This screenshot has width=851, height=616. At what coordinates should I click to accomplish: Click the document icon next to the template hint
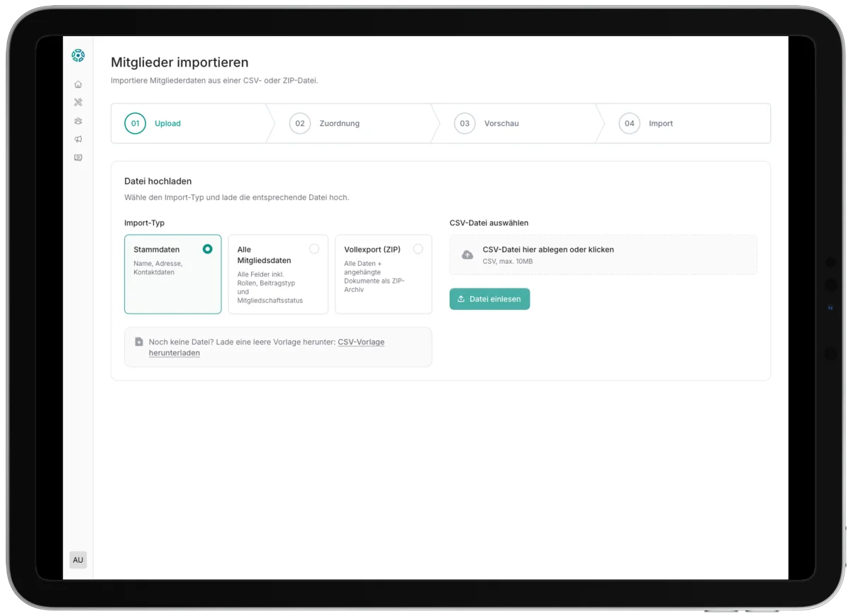pyautogui.click(x=139, y=342)
